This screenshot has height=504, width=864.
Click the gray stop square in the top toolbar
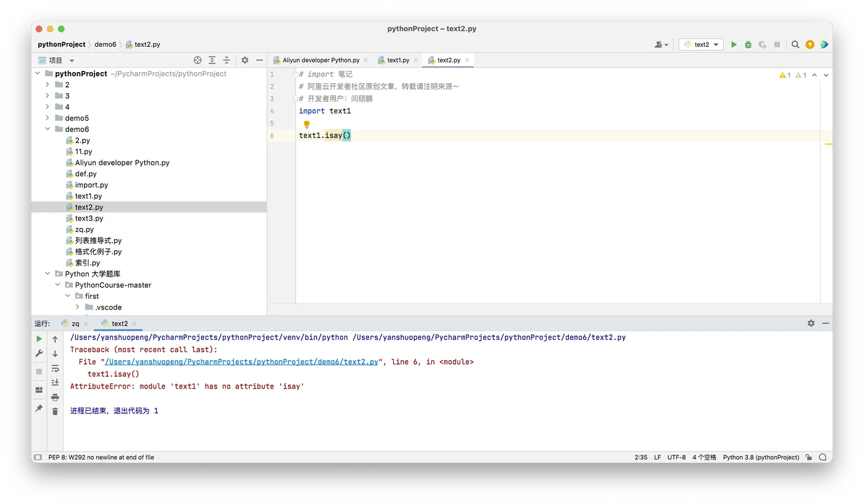[x=777, y=44]
